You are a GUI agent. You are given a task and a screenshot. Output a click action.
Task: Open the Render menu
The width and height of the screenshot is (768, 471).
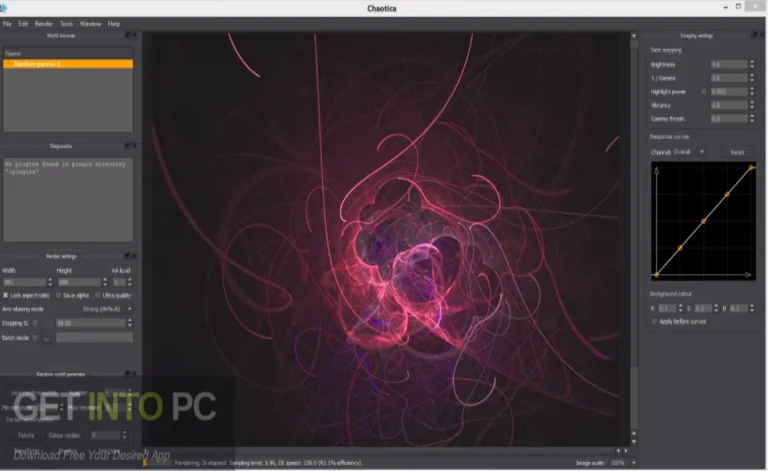(x=44, y=24)
